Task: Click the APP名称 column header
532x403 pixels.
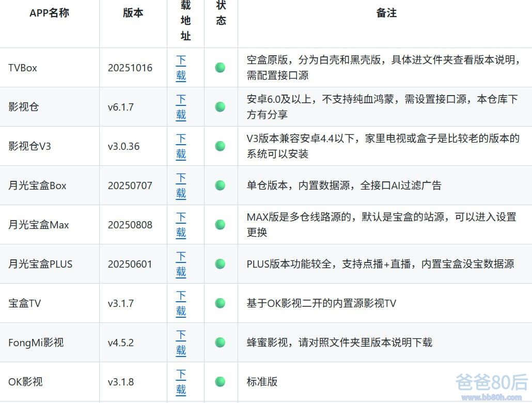Action: pos(50,13)
